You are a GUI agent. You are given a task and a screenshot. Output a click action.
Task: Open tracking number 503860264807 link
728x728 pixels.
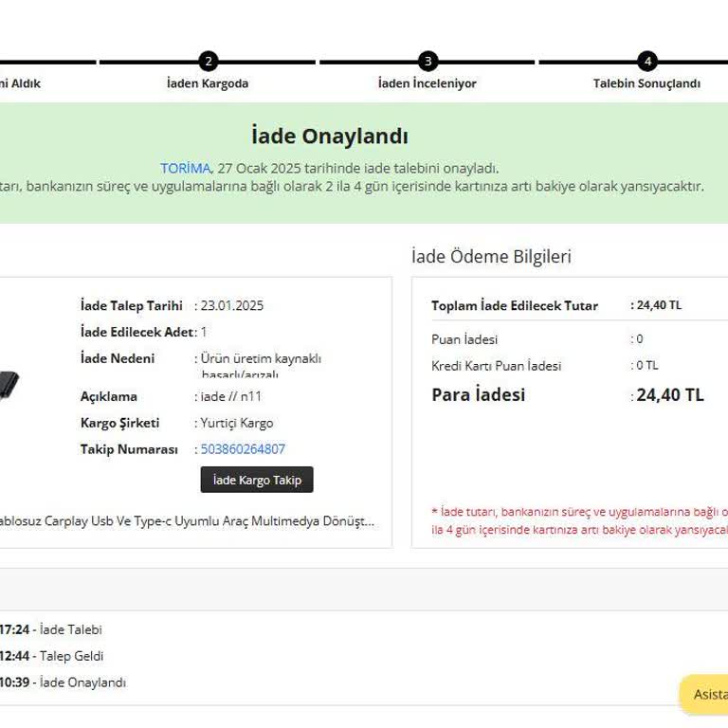tap(243, 449)
